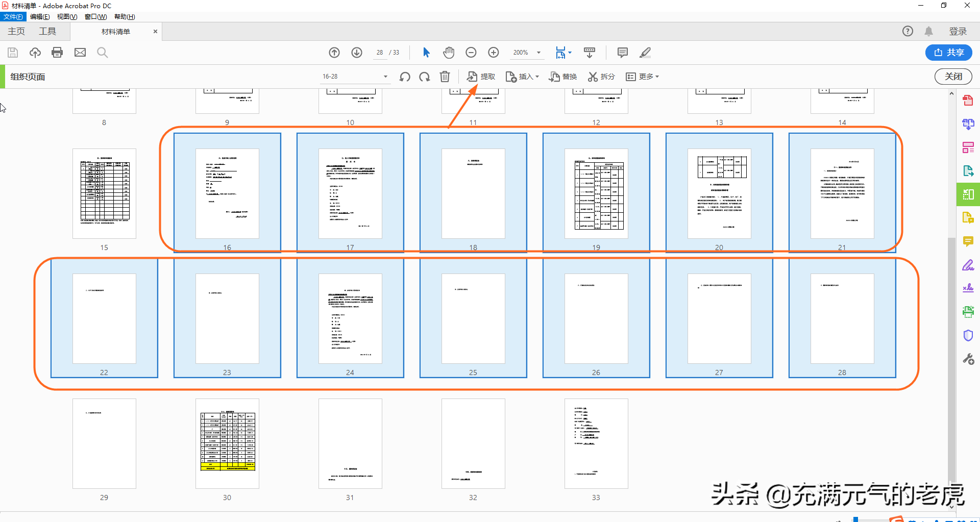Screen dimensions: 980x522
Task: Switch to 主页 tab
Action: (16, 31)
